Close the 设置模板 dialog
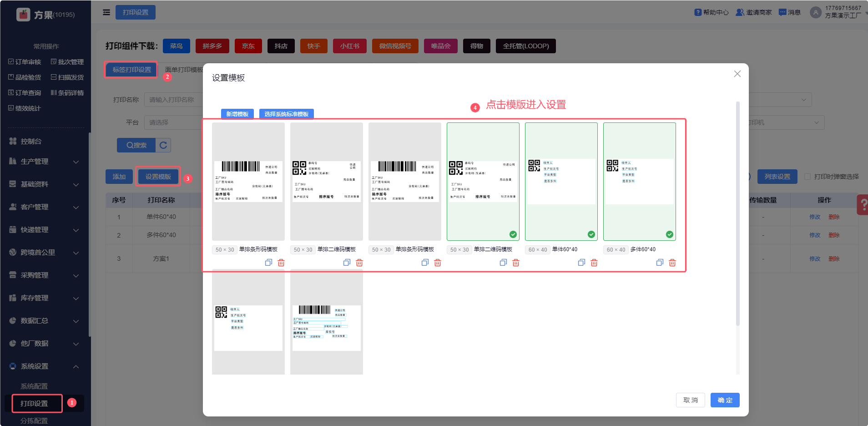Viewport: 868px width, 426px height. (737, 74)
